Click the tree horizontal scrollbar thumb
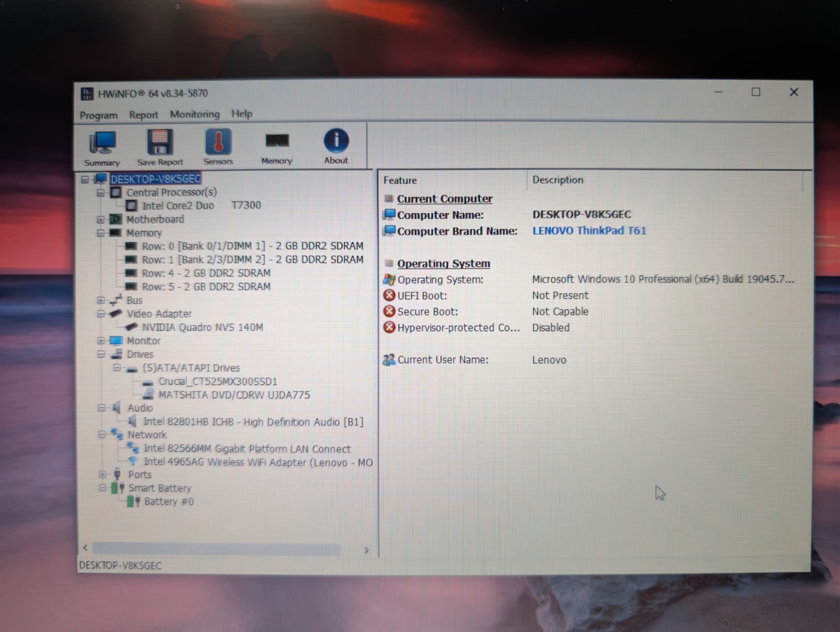This screenshot has height=632, width=840. [216, 549]
